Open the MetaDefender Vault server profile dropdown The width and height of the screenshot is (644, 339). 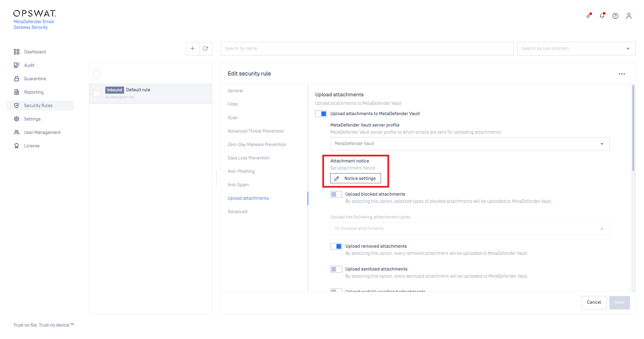(470, 144)
